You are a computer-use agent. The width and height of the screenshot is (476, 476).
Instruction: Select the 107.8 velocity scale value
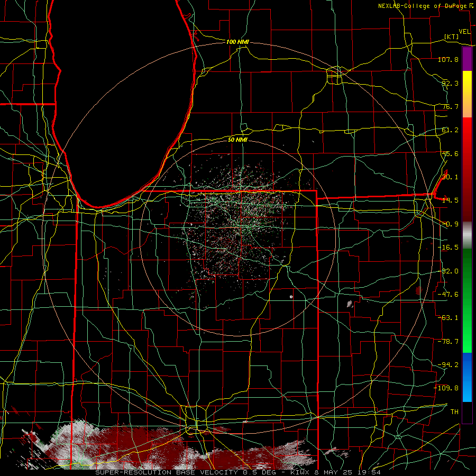[448, 59]
